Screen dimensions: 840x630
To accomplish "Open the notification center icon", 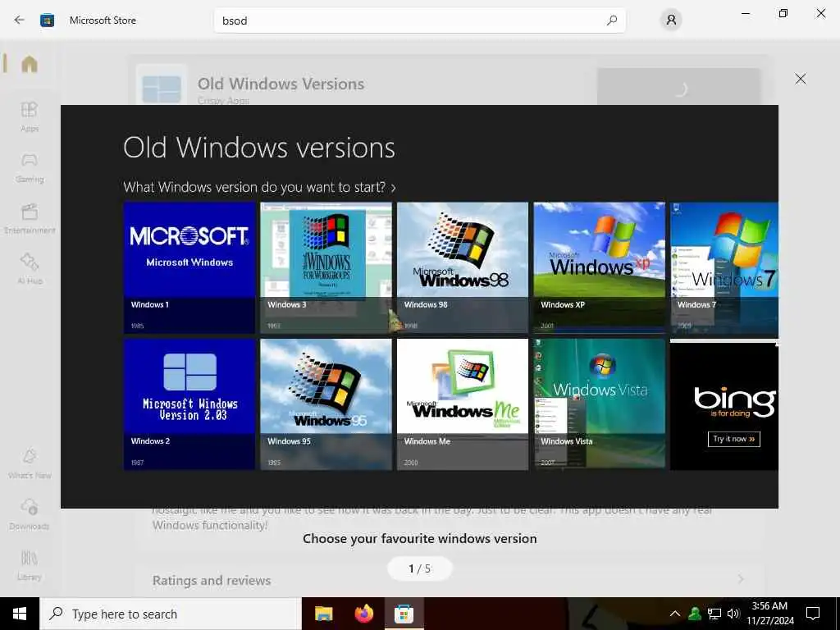I will [813, 614].
